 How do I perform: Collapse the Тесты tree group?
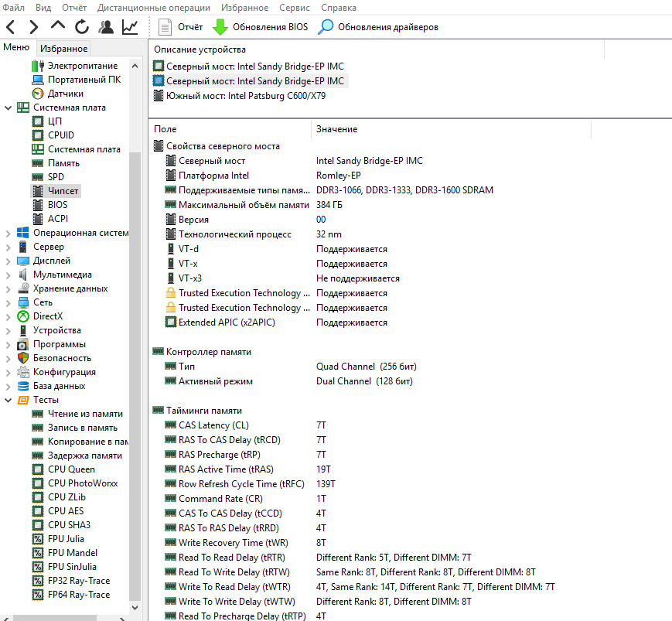[8, 401]
